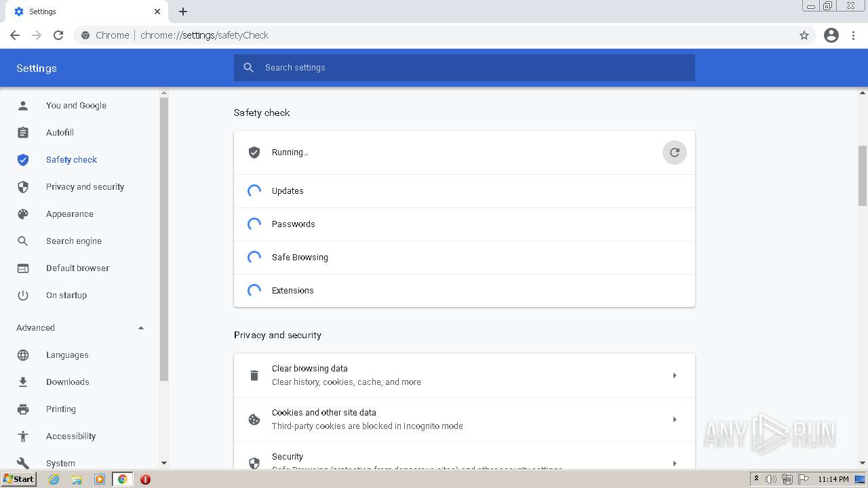This screenshot has height=488, width=868.
Task: Select Safety check in sidebar
Action: tap(71, 160)
